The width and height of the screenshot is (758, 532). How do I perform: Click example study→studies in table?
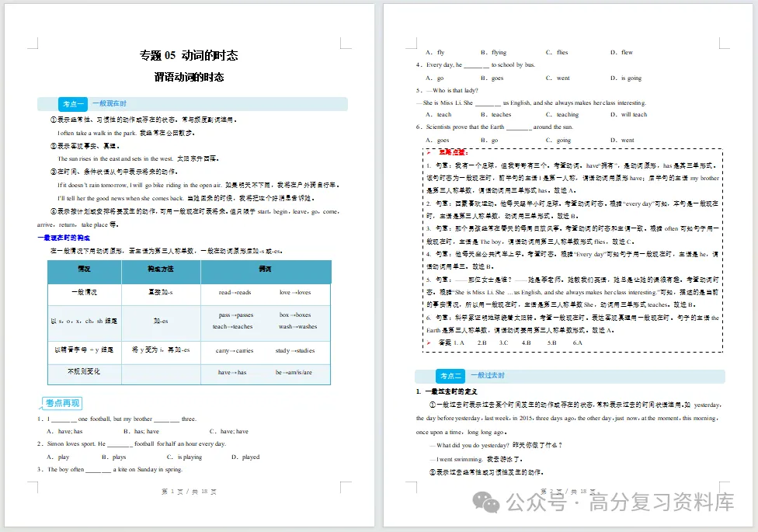pyautogui.click(x=295, y=350)
